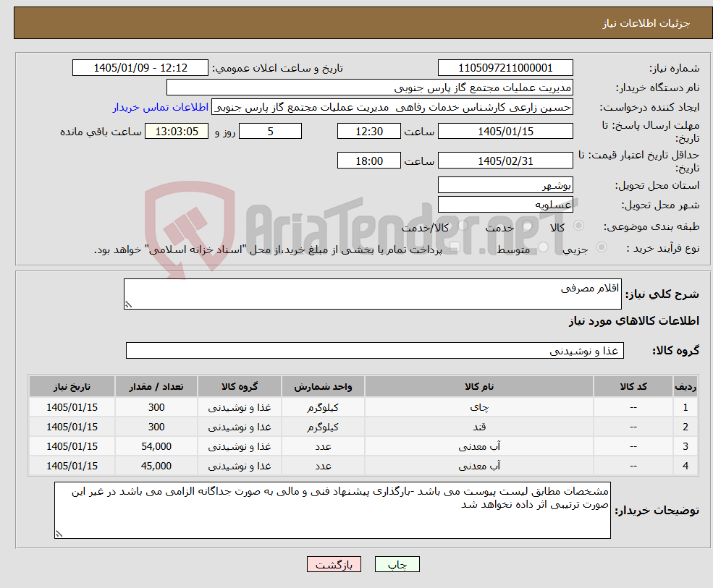713x588 pixels.
Task: Click the quantity 54,000 cell
Action: [156, 447]
